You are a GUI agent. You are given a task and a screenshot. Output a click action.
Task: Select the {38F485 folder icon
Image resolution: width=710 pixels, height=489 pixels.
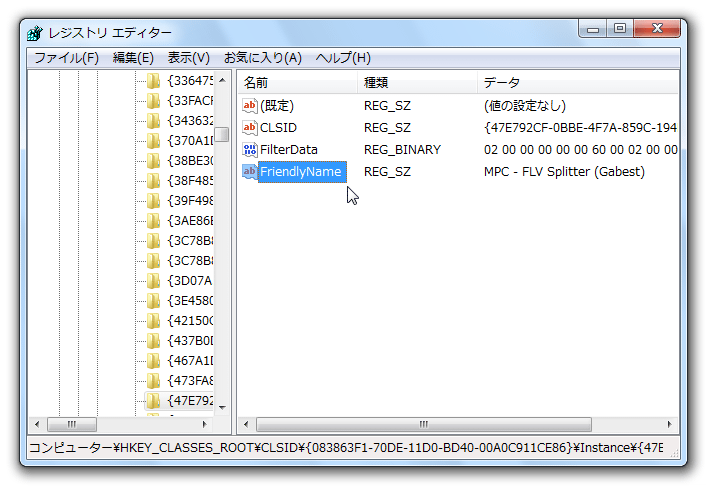pos(154,180)
